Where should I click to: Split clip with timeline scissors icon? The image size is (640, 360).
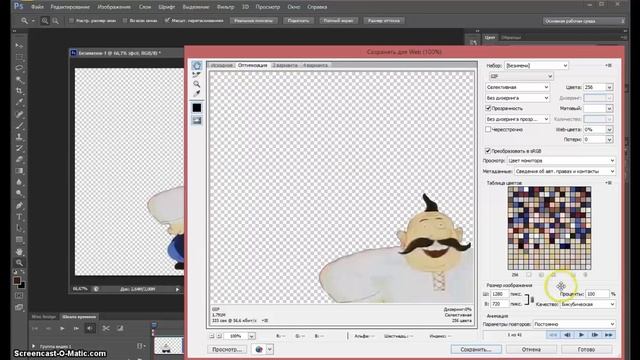click(x=106, y=328)
